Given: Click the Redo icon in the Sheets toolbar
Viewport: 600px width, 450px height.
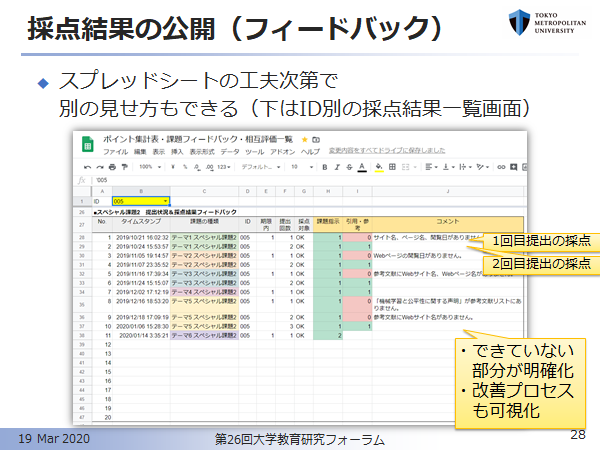Looking at the screenshot, I should coord(100,167).
